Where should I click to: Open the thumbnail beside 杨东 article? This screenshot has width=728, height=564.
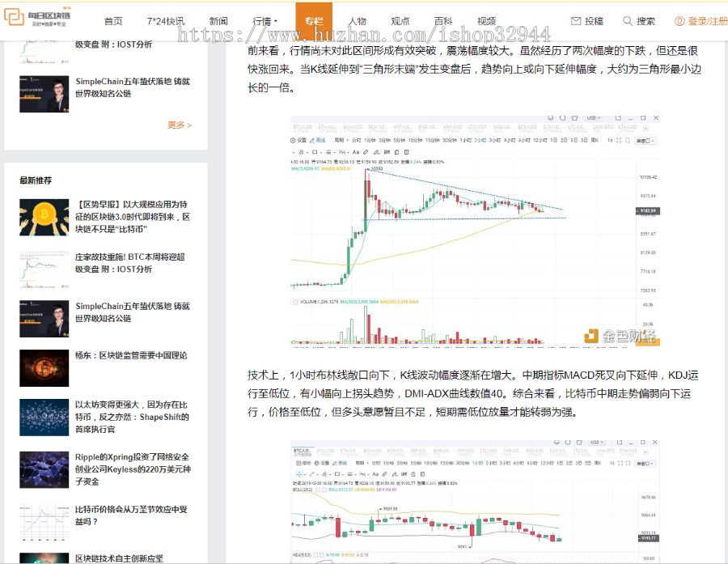pos(44,368)
